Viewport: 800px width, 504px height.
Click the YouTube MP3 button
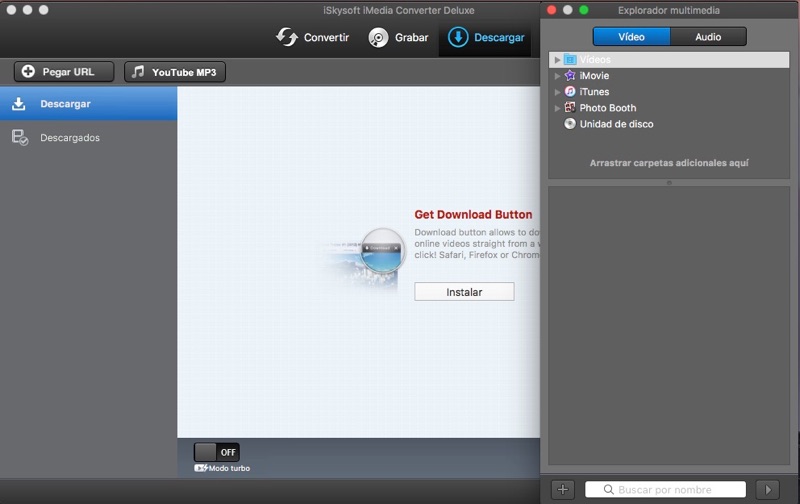pos(174,72)
